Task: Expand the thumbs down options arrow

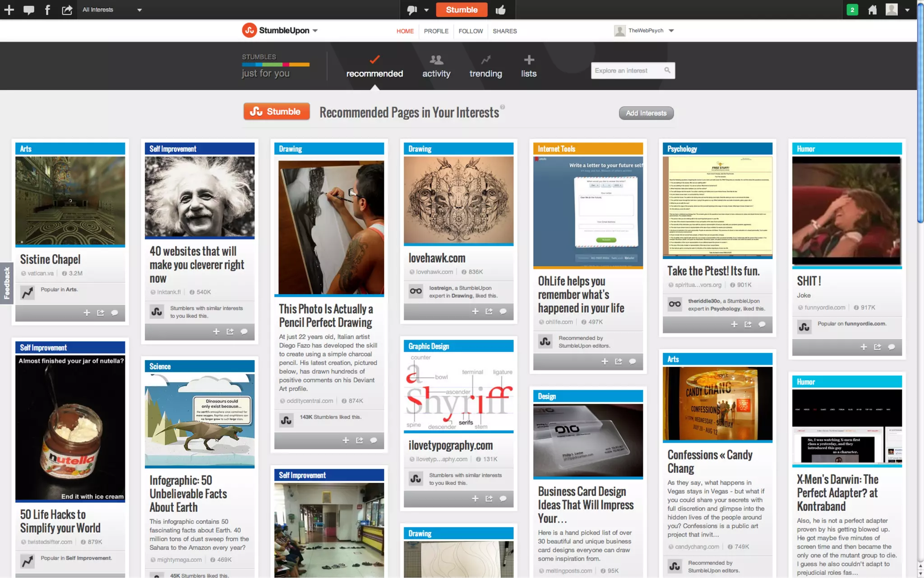Action: click(x=426, y=10)
